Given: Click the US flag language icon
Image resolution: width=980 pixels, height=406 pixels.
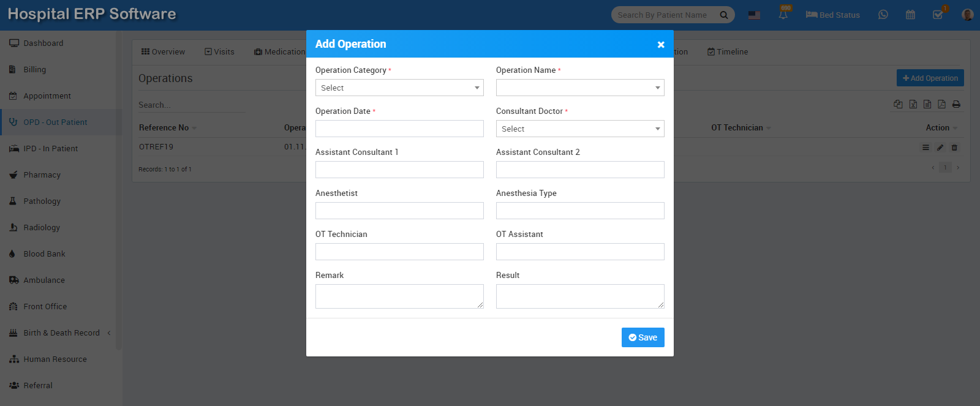Looking at the screenshot, I should pos(754,15).
